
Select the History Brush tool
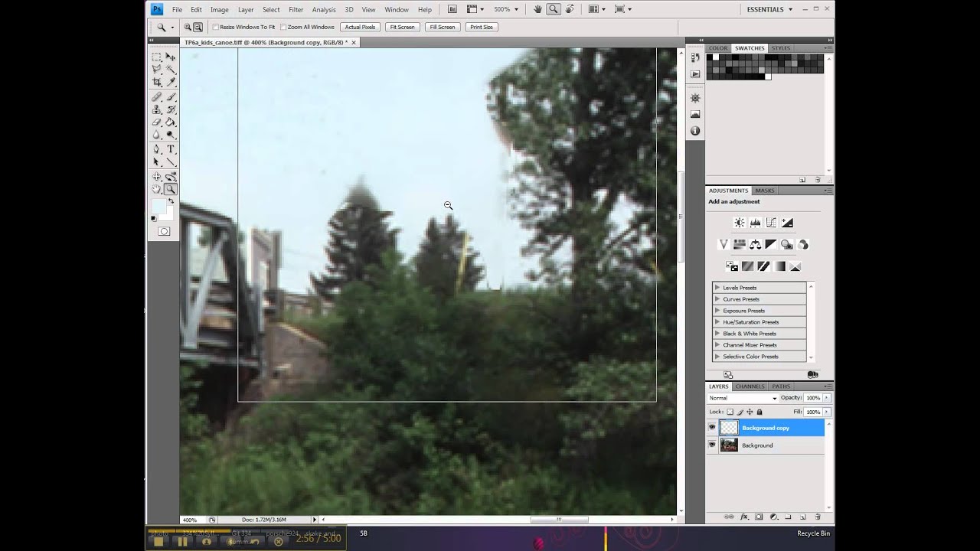pyautogui.click(x=171, y=109)
